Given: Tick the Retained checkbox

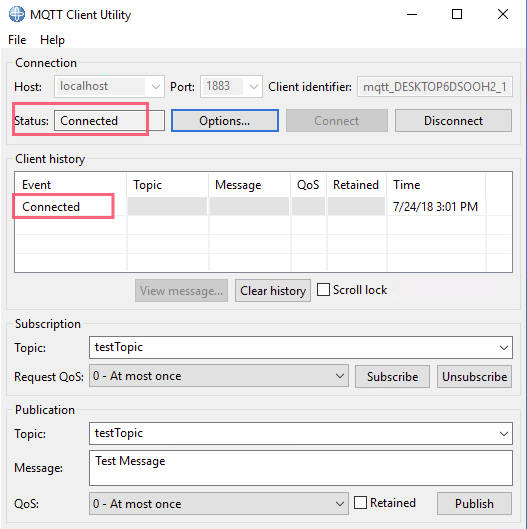Looking at the screenshot, I should tap(360, 503).
